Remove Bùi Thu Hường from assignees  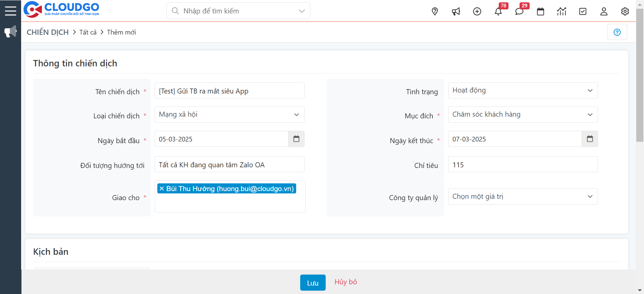pyautogui.click(x=162, y=188)
